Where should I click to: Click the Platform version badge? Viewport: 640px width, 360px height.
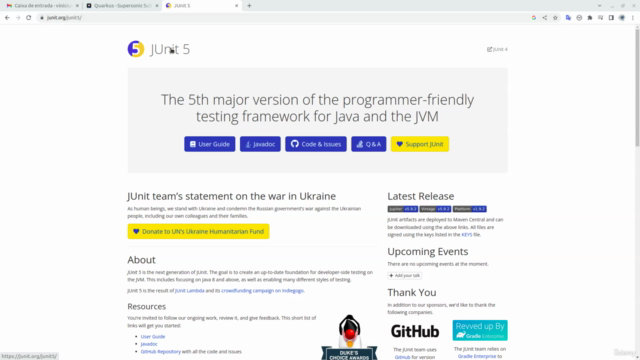tap(469, 209)
